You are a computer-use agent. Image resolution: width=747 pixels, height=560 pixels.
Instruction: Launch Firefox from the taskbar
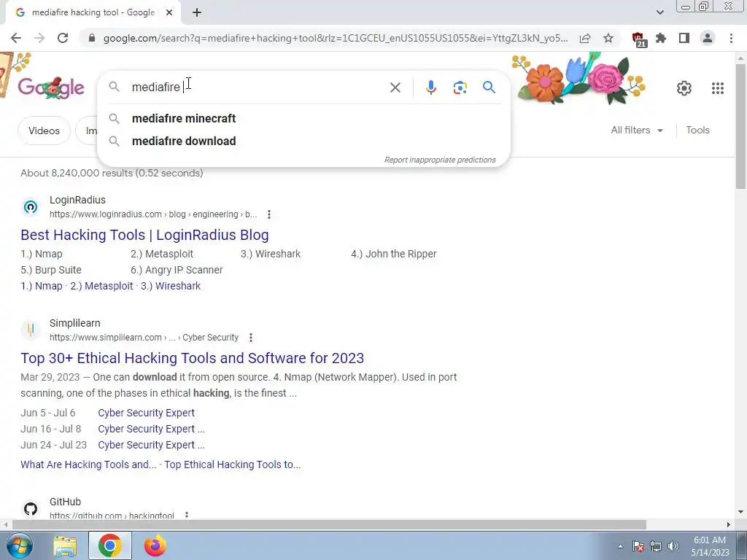click(x=155, y=545)
